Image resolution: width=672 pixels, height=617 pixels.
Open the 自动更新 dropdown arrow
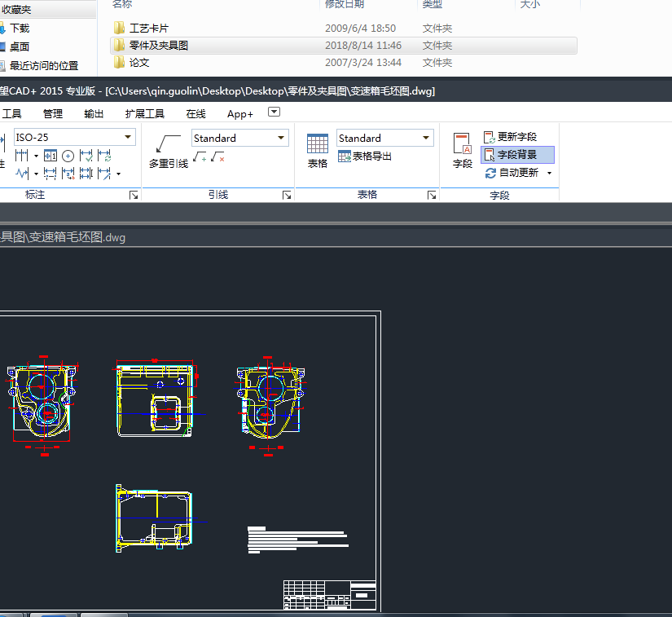tap(550, 174)
